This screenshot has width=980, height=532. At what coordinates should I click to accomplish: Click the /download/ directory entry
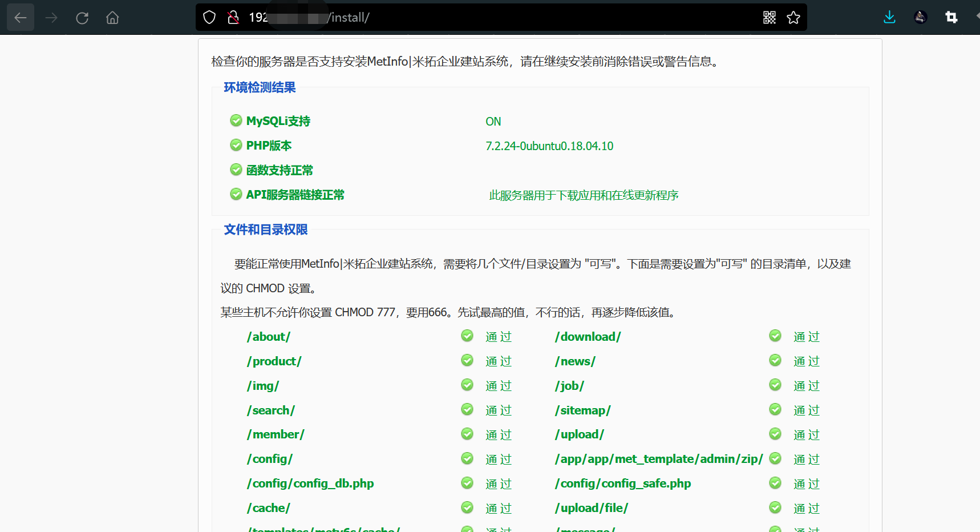(588, 337)
